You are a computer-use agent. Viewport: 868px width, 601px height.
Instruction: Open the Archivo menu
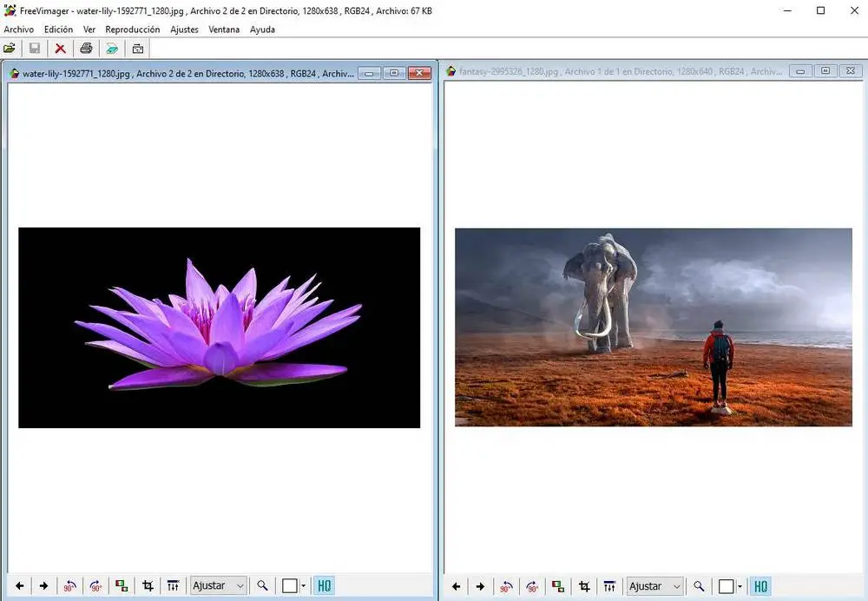click(19, 30)
